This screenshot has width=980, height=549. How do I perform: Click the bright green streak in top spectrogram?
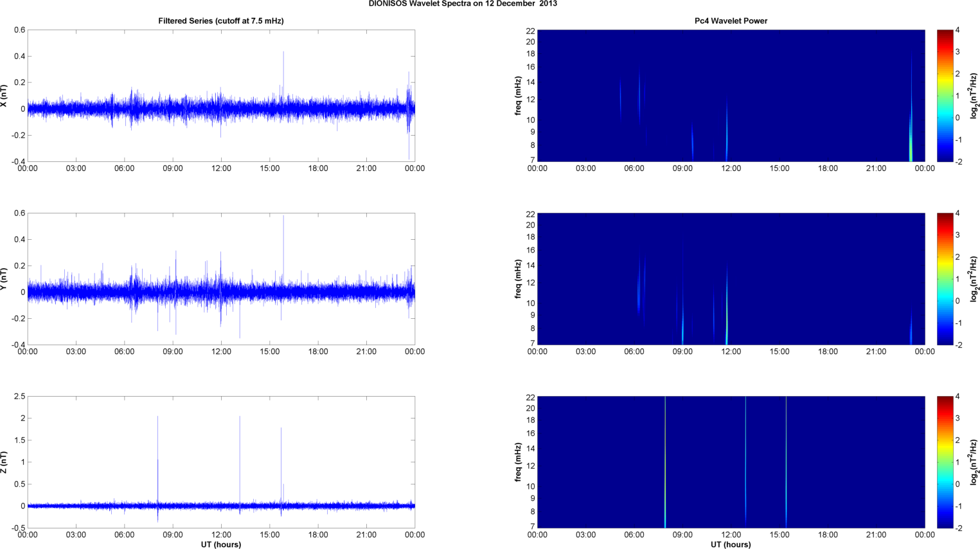[911, 145]
